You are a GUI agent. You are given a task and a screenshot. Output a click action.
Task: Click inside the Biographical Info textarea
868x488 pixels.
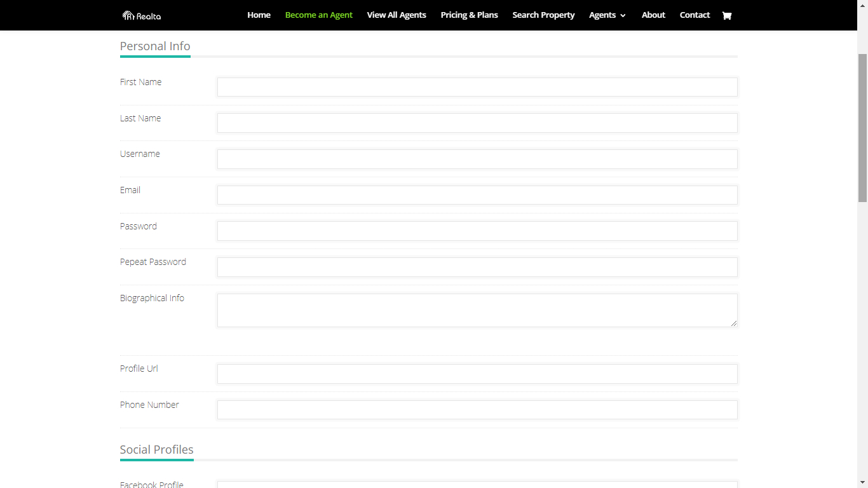click(477, 310)
